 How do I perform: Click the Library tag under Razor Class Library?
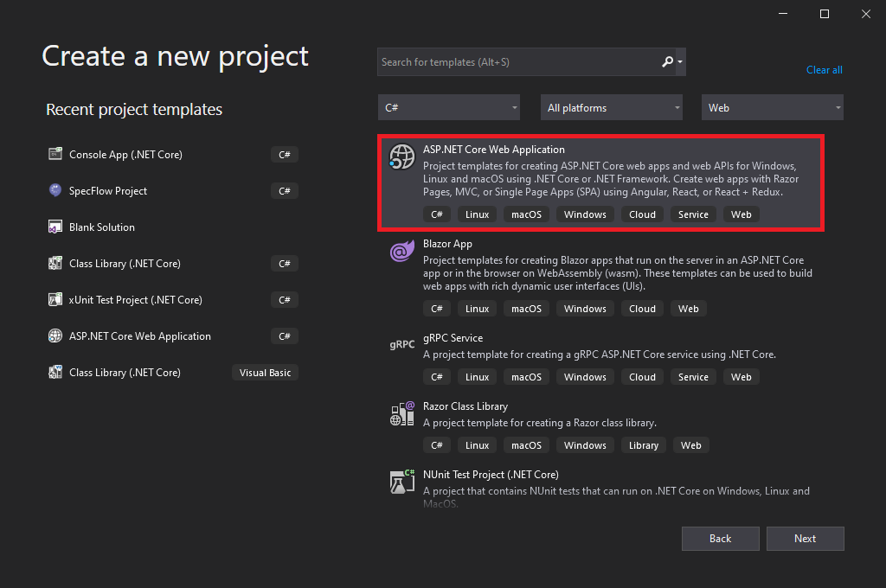click(644, 445)
